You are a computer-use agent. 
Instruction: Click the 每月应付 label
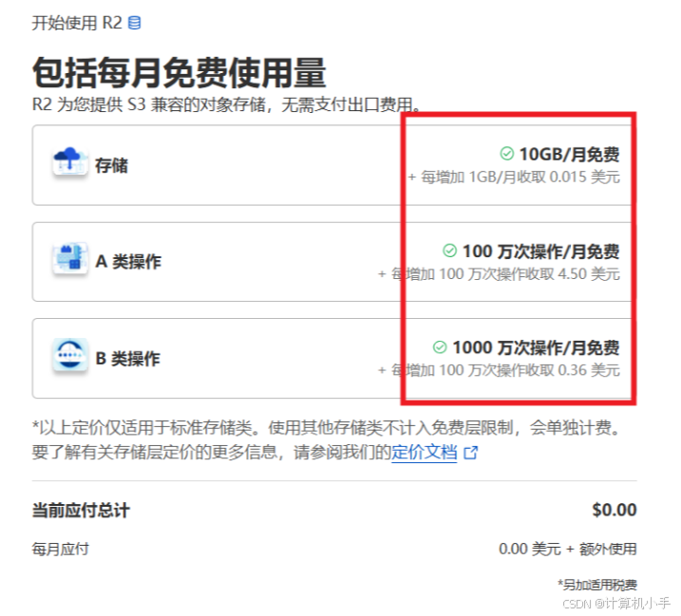(61, 550)
